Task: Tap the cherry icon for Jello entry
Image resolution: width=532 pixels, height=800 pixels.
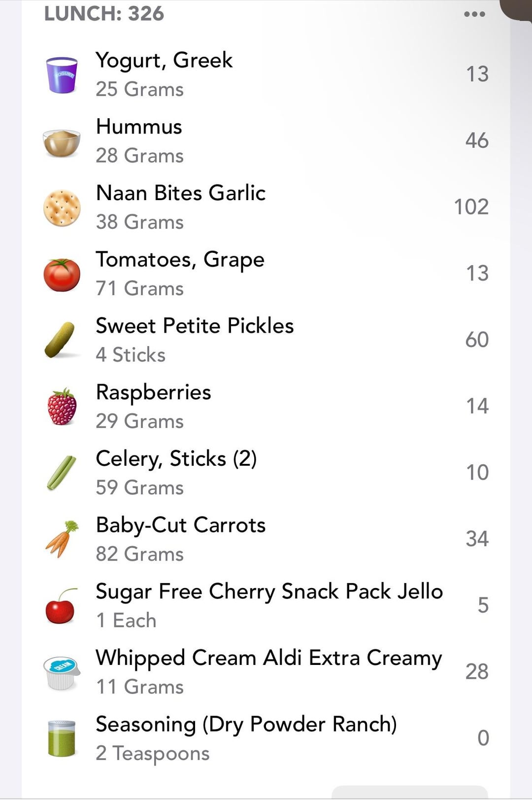Action: coord(61,606)
